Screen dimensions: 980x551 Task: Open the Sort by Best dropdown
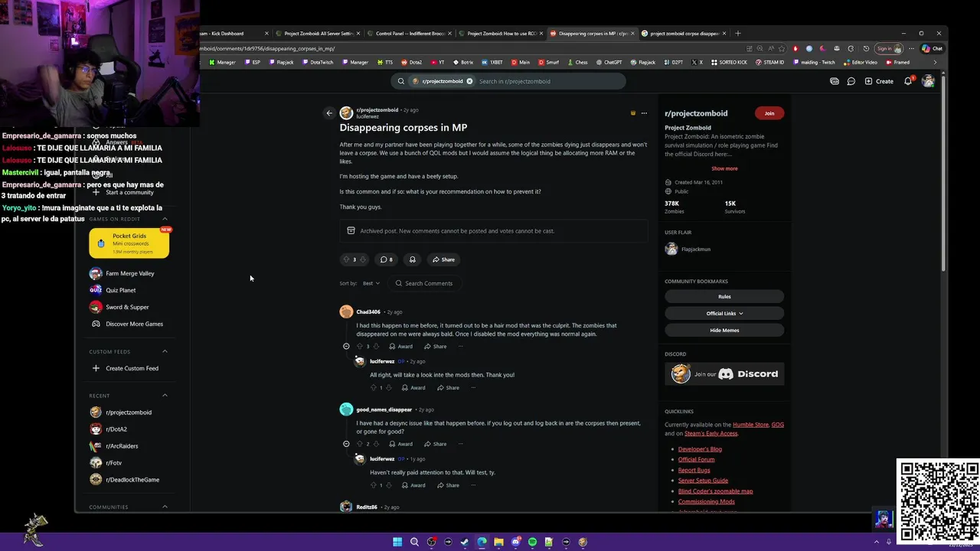(x=371, y=283)
